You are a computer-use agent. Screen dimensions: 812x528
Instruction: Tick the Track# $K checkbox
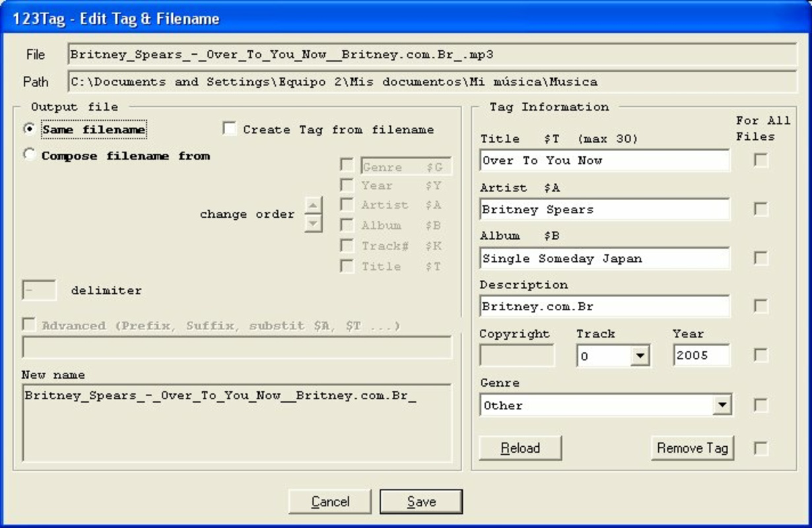347,246
